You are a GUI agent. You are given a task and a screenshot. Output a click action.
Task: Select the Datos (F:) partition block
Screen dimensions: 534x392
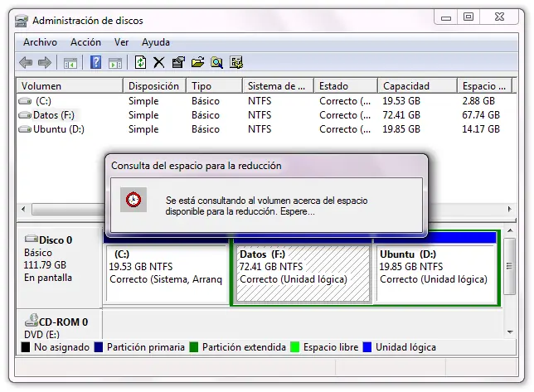coord(303,273)
